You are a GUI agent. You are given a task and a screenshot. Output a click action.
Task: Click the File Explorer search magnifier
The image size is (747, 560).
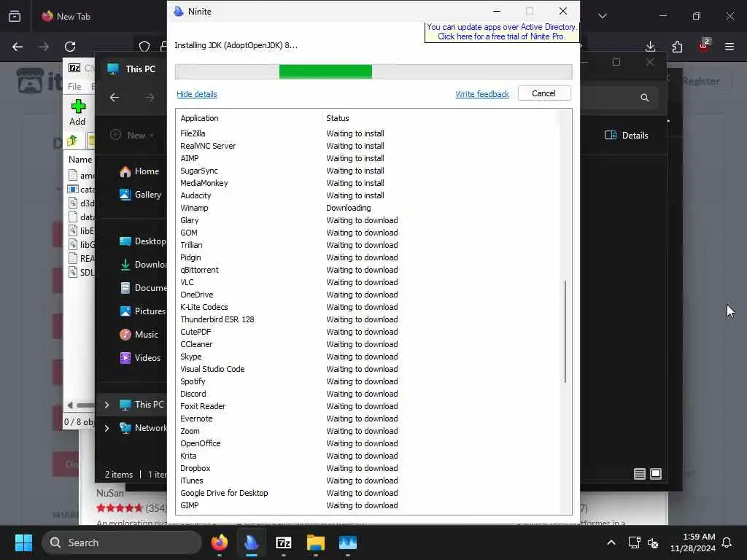(x=645, y=98)
